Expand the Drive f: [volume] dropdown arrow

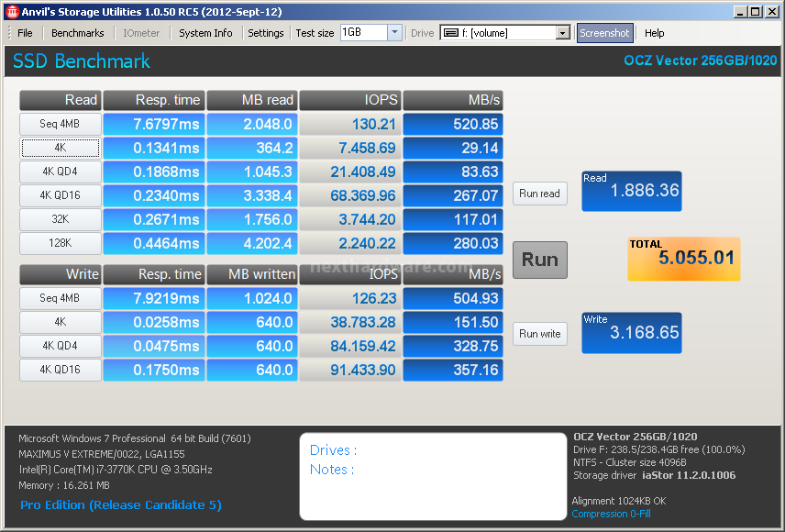tap(563, 33)
